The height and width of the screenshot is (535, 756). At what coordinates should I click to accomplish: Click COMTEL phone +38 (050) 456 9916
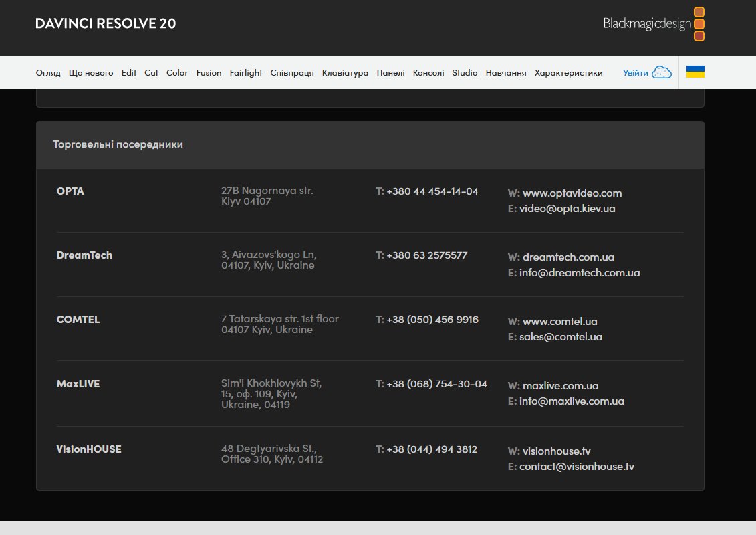pyautogui.click(x=432, y=320)
